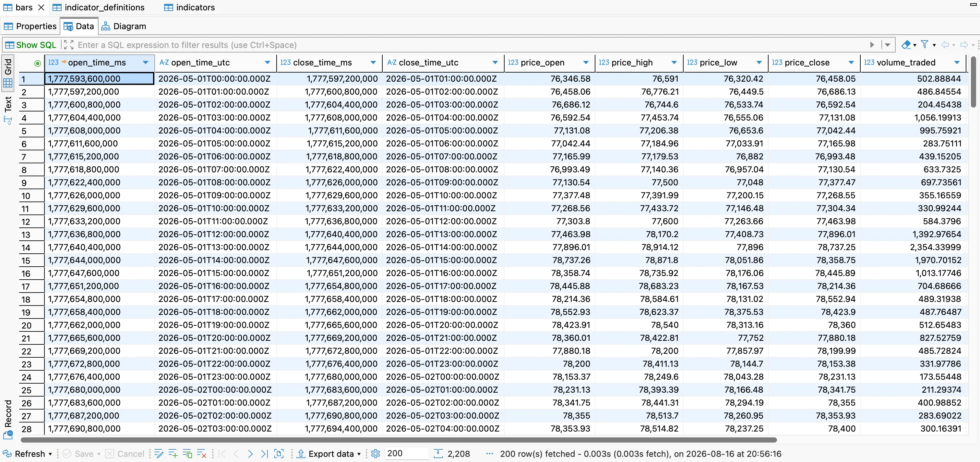
Task: Open the open_time_utc column dropdown
Action: (x=268, y=63)
